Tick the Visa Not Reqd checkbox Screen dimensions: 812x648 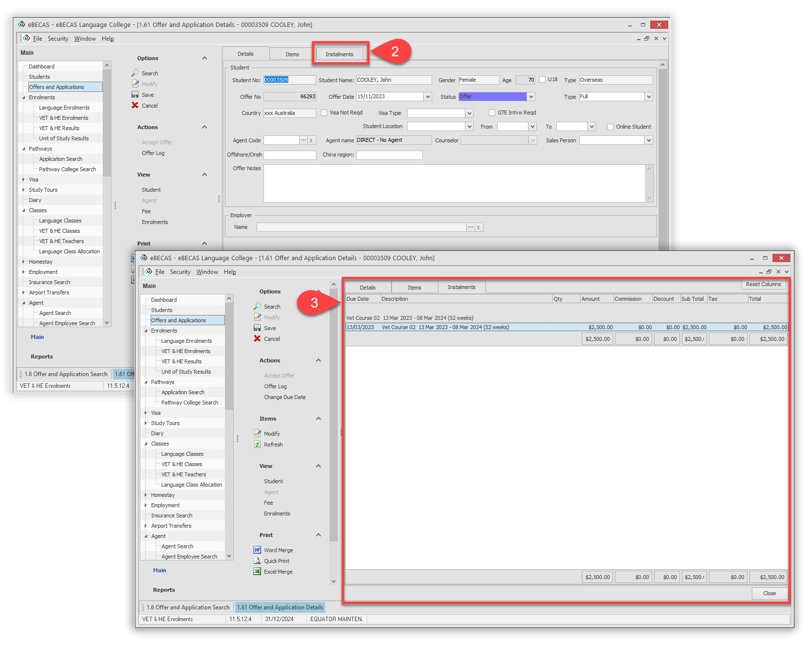click(x=324, y=113)
